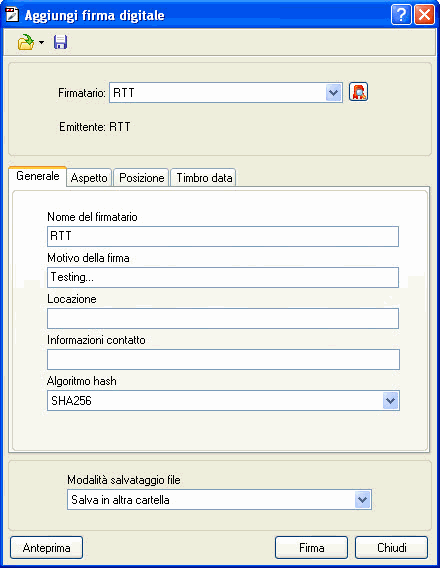Click the Firma button
This screenshot has width=440, height=568.
tap(311, 548)
